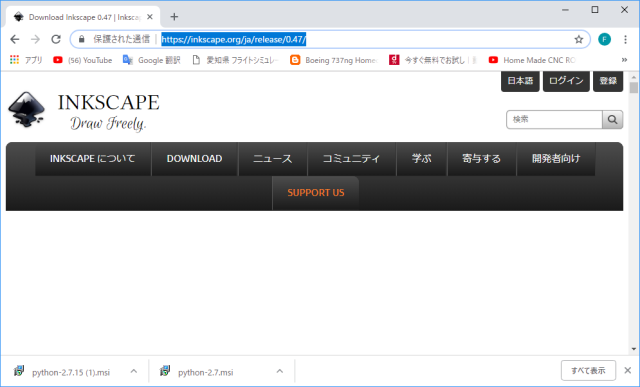Open the DOWNLOAD menu item
Image resolution: width=640 pixels, height=387 pixels.
pos(194,159)
